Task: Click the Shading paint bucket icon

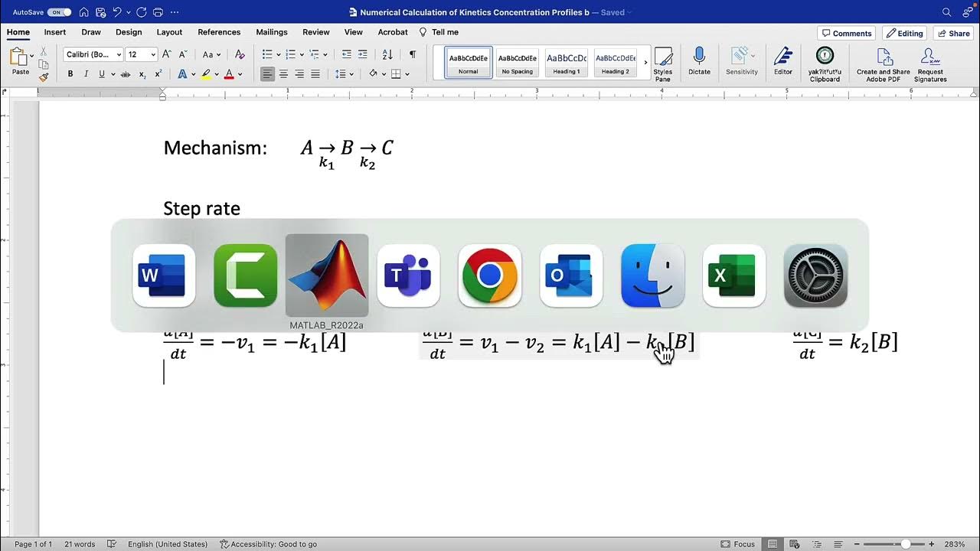Action: click(x=373, y=74)
